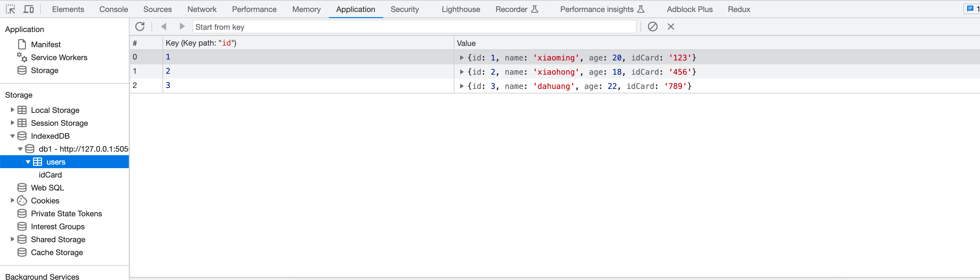This screenshot has height=280, width=980.
Task: Expand the Local Storage tree node
Action: pos(12,110)
